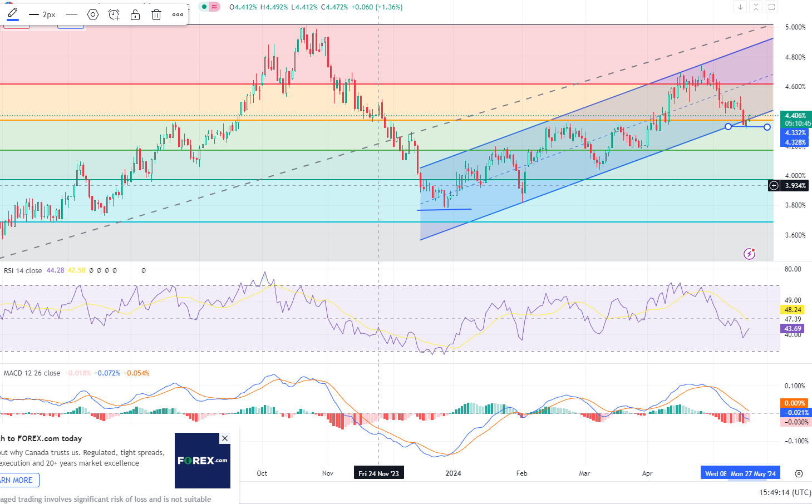This screenshot has height=504, width=812.
Task: Click the -0.021% MACD value label
Action: [796, 413]
